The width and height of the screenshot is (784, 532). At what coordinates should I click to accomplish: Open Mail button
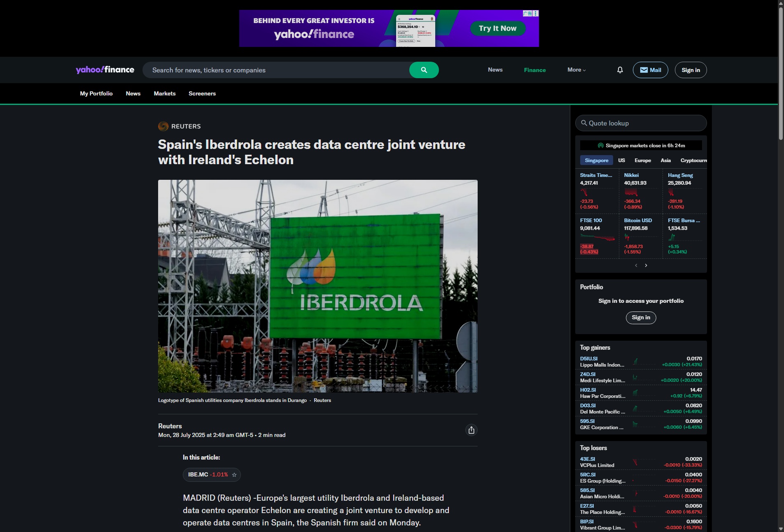tap(650, 70)
